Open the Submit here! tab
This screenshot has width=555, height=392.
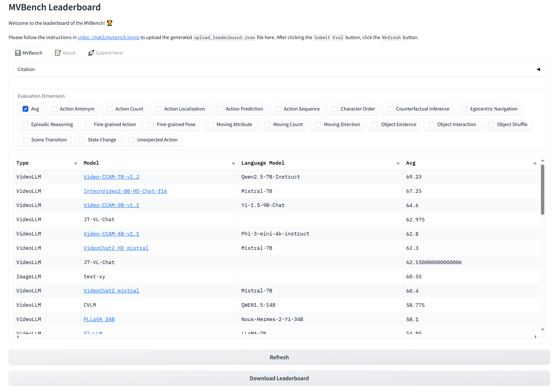tap(106, 53)
